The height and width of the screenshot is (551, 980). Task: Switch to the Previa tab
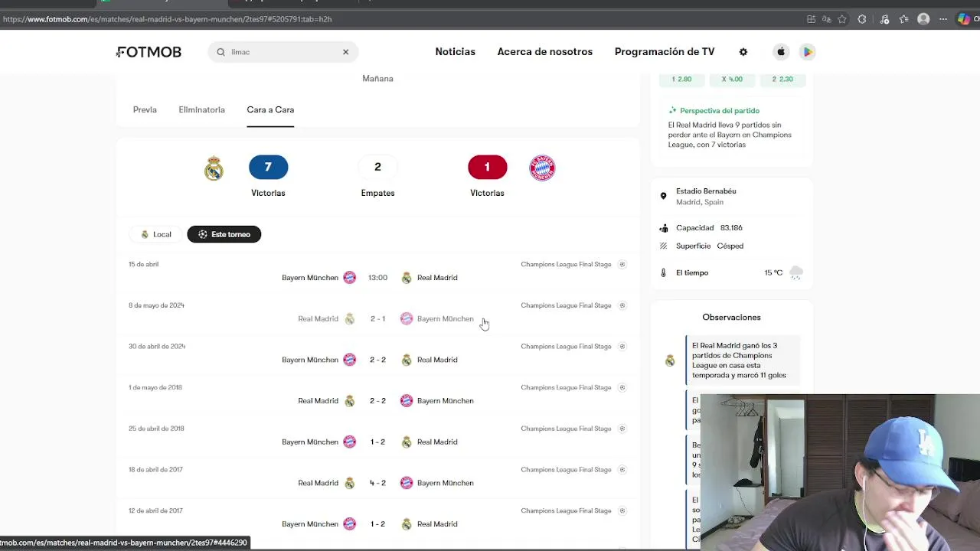click(145, 109)
